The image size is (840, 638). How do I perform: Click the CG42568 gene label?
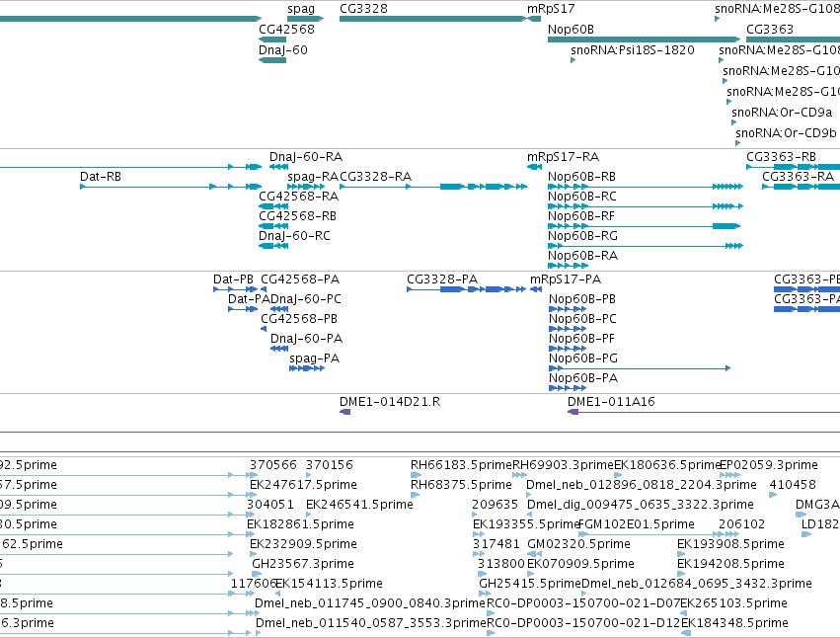(286, 30)
